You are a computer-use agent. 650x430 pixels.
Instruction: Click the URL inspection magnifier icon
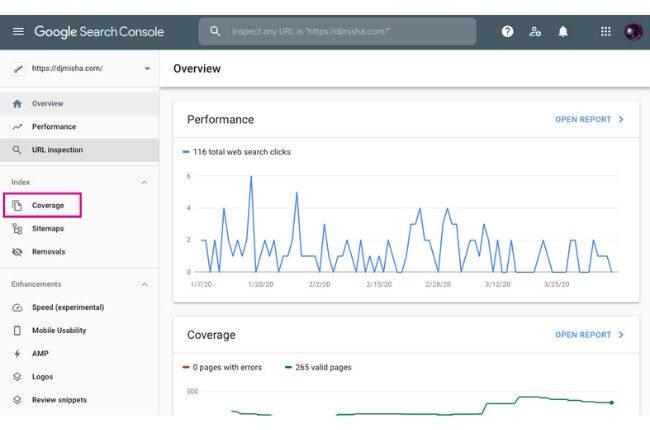(x=17, y=150)
